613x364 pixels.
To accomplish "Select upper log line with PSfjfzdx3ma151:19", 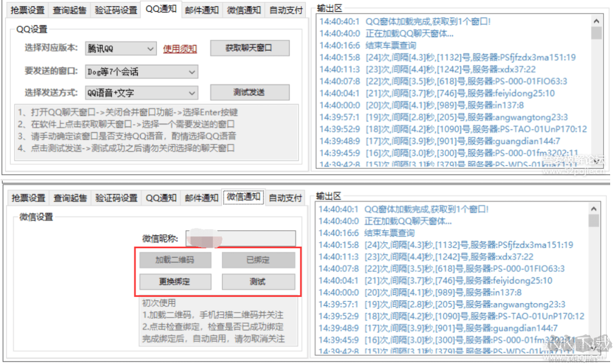I will (x=448, y=58).
